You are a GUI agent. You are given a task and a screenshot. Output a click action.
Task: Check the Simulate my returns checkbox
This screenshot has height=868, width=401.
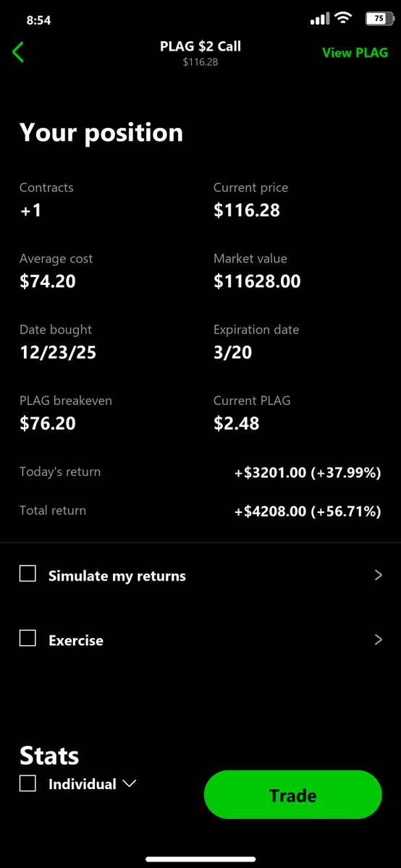(28, 574)
